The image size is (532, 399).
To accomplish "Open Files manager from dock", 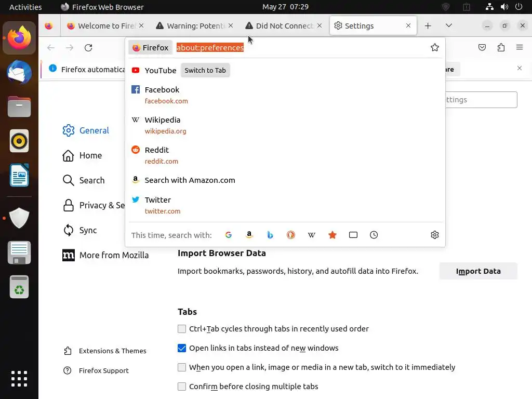I will tap(19, 107).
